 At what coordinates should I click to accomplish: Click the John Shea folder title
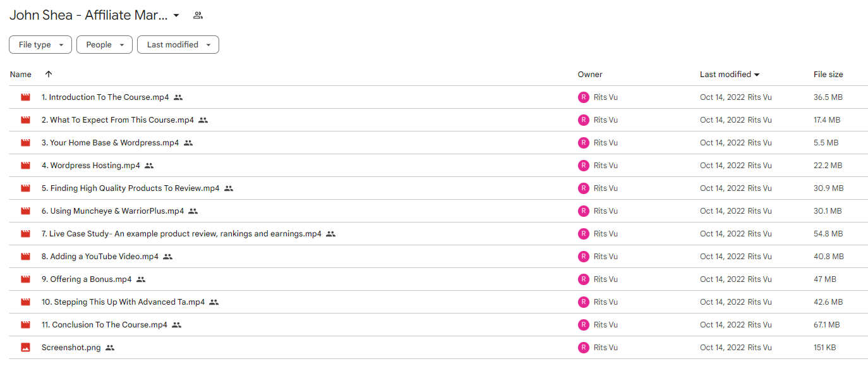(x=89, y=15)
